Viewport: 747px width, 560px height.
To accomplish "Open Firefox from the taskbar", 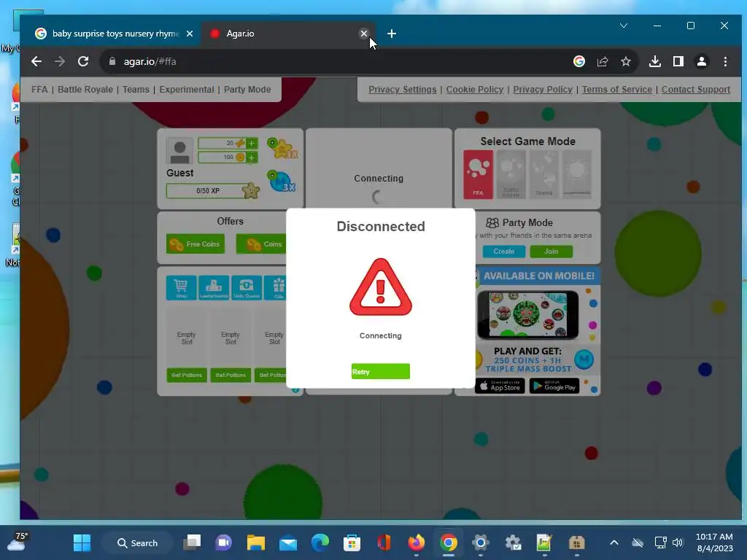I will point(417,542).
